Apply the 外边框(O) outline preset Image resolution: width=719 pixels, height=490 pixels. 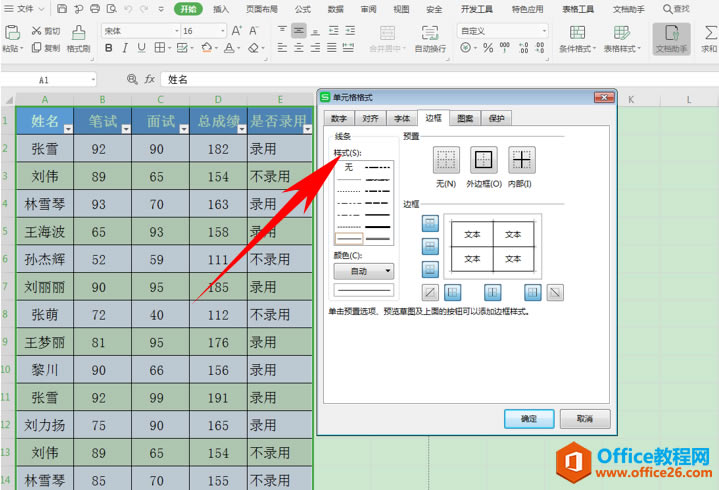(x=484, y=160)
